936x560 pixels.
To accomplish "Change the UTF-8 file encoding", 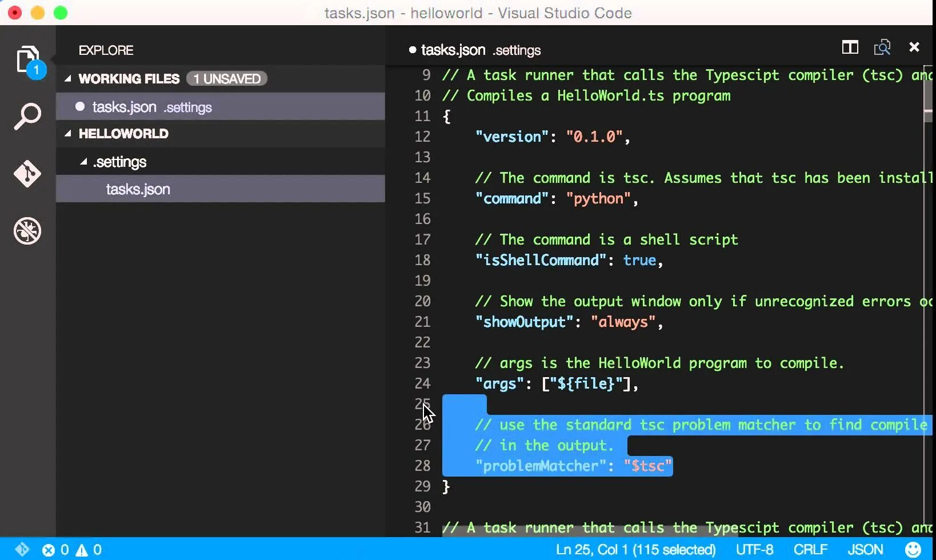I will coord(754,550).
